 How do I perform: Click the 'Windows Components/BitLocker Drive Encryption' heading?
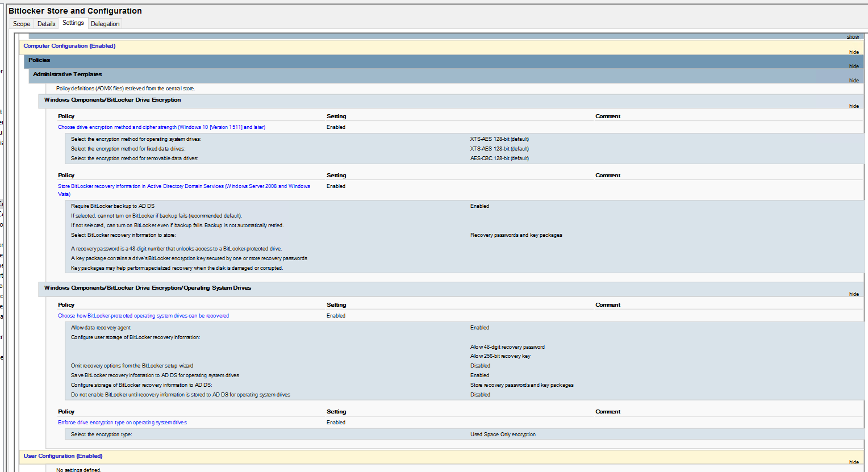click(112, 100)
